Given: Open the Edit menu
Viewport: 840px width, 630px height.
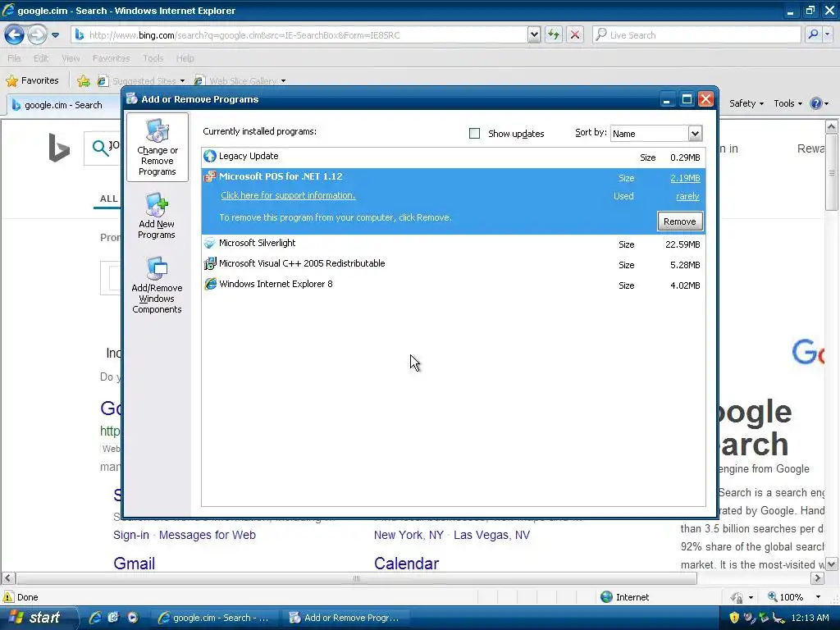Looking at the screenshot, I should pos(41,58).
